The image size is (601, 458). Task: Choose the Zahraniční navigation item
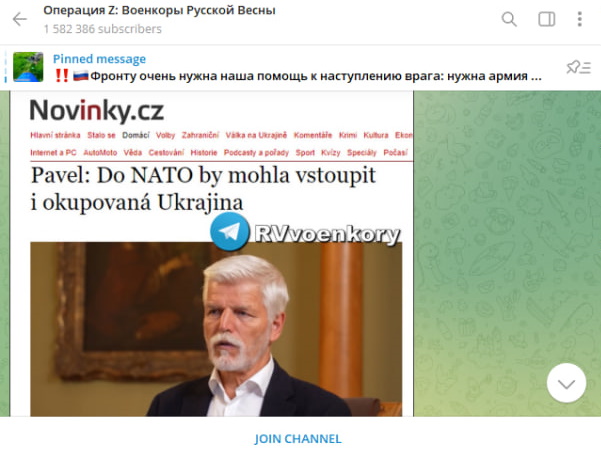[x=200, y=135]
